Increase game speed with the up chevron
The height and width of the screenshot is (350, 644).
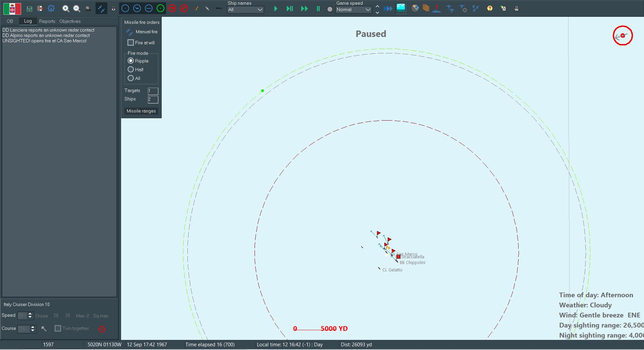click(x=377, y=6)
